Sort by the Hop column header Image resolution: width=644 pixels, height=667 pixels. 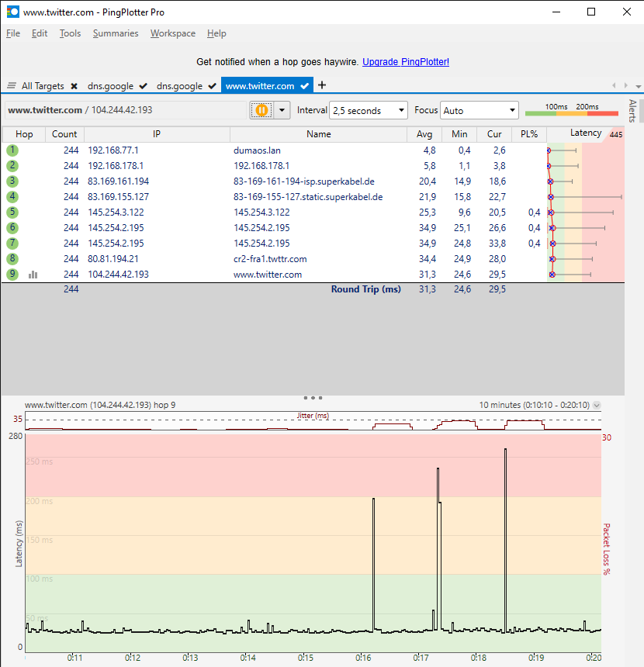coord(24,134)
